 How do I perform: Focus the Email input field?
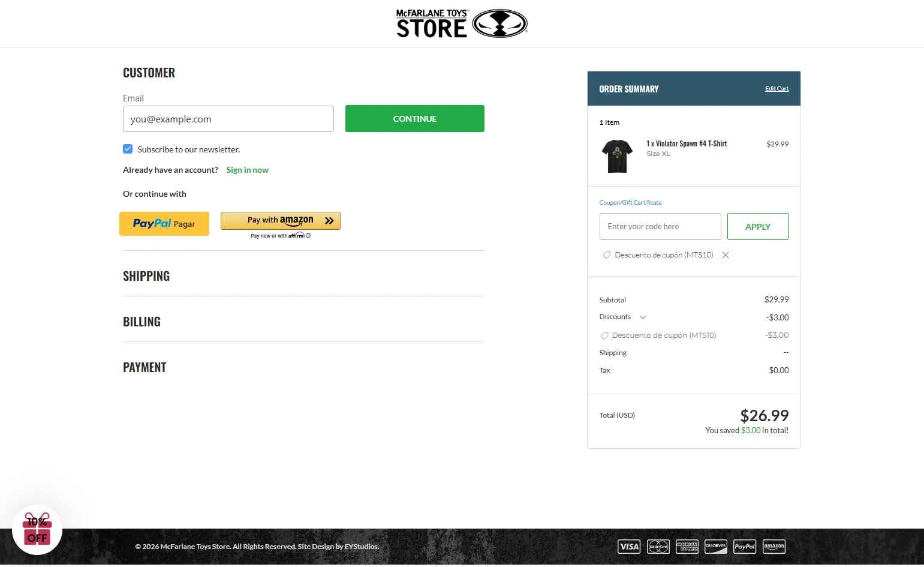228,119
